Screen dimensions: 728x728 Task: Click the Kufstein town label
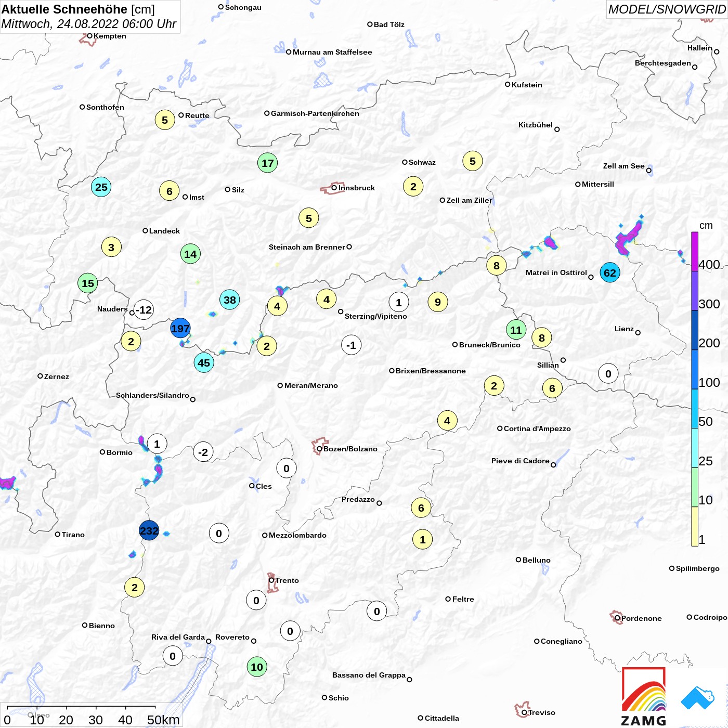point(527,85)
